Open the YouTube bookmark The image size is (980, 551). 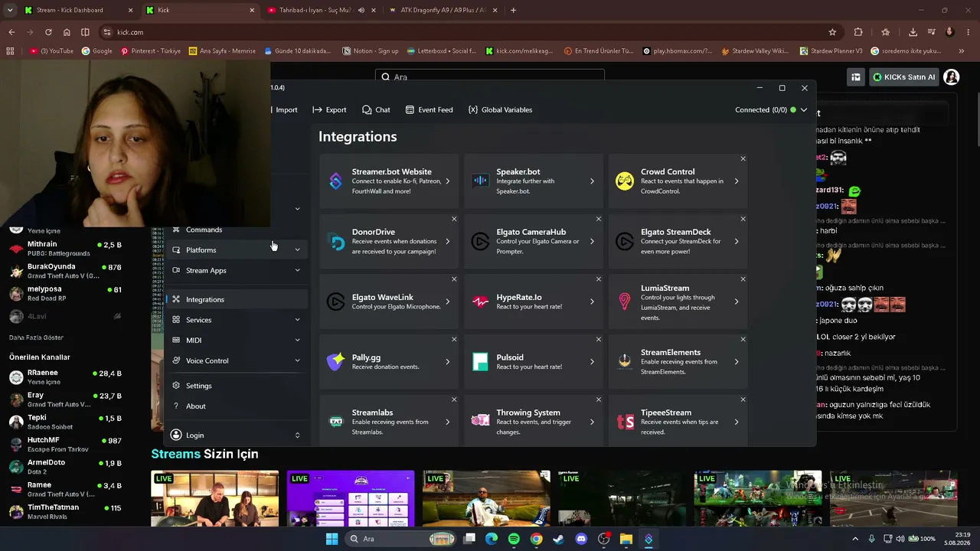pyautogui.click(x=51, y=51)
